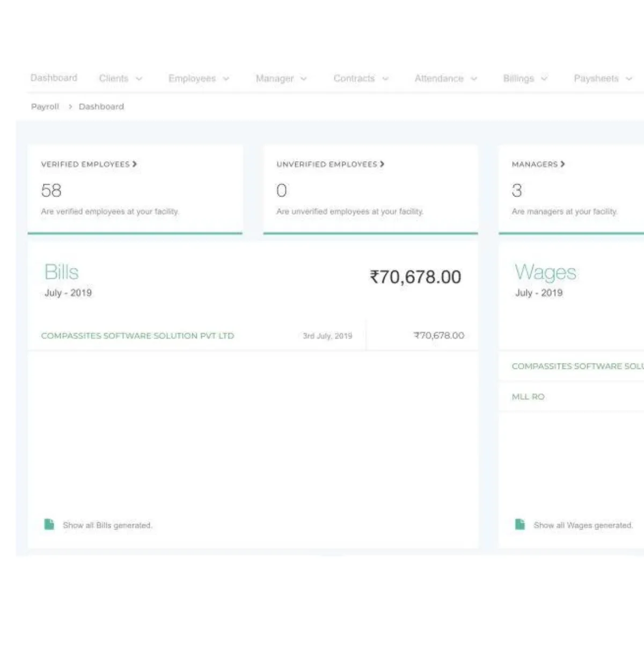This screenshot has width=644, height=668.
Task: Select Compassites Software Solution Pvt Ltd bill row
Action: point(137,336)
